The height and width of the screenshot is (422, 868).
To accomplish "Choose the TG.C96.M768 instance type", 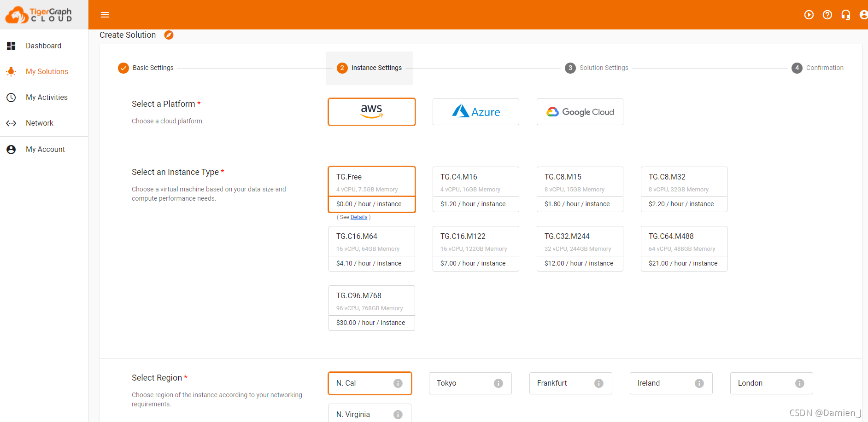I will [372, 308].
